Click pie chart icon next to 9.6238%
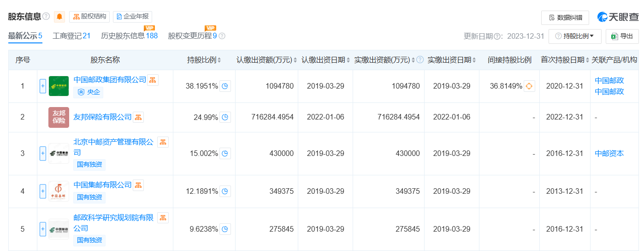The width and height of the screenshot is (644, 251). (x=225, y=229)
